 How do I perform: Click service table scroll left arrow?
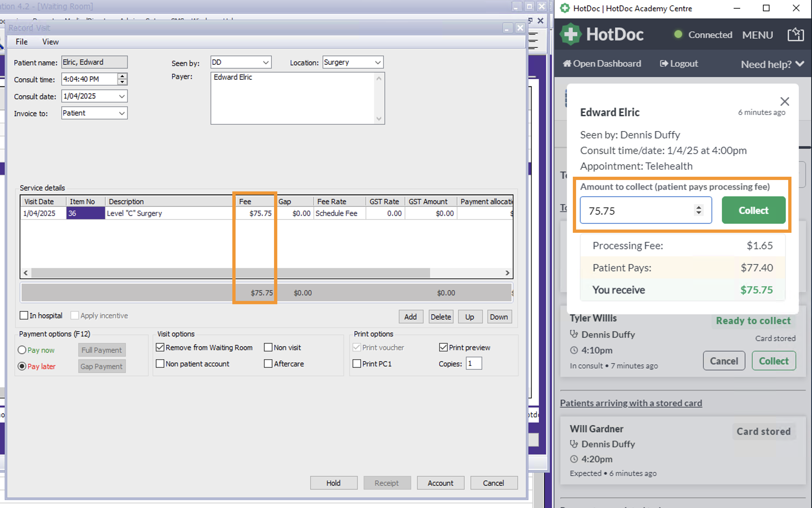pos(26,273)
